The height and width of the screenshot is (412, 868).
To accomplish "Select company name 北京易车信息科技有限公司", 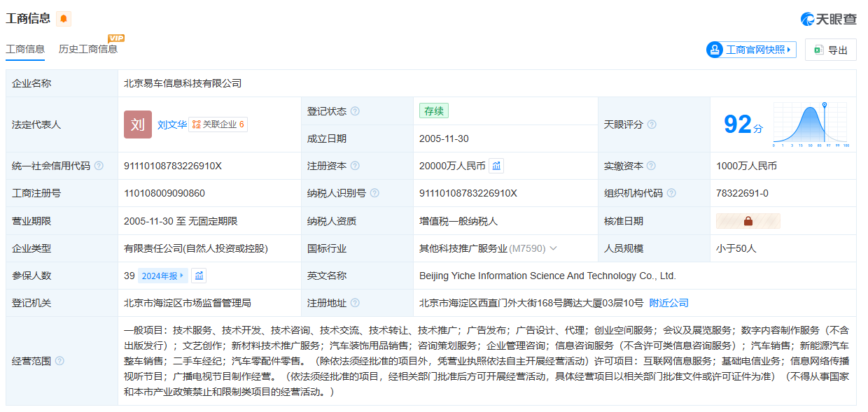I will [183, 83].
